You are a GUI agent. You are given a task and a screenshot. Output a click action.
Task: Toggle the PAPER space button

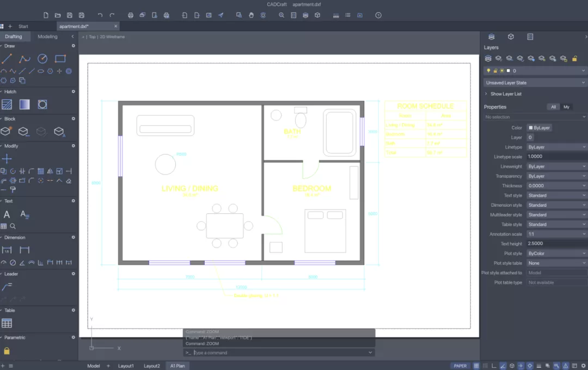(x=460, y=366)
